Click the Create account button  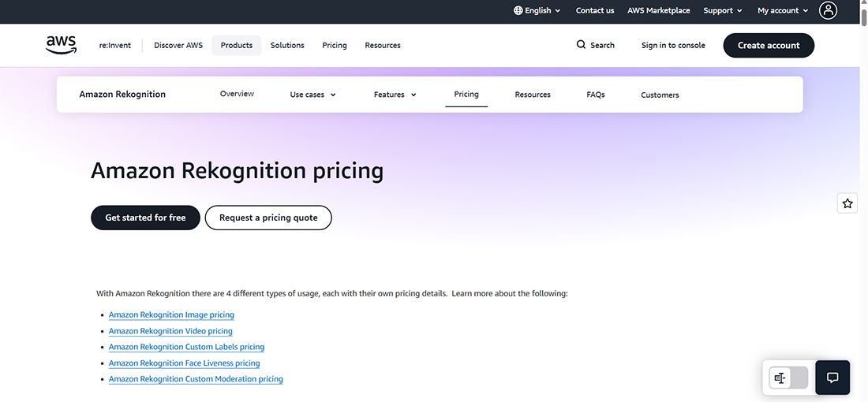pyautogui.click(x=769, y=46)
